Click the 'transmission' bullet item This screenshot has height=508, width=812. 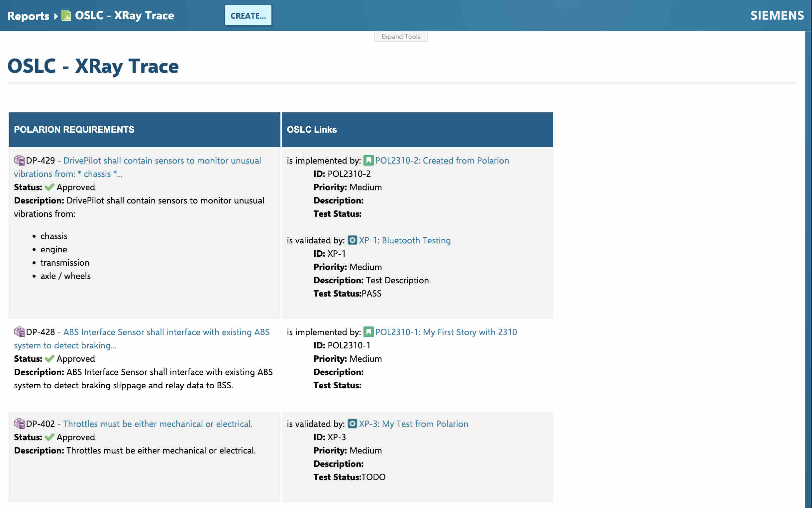click(x=65, y=262)
